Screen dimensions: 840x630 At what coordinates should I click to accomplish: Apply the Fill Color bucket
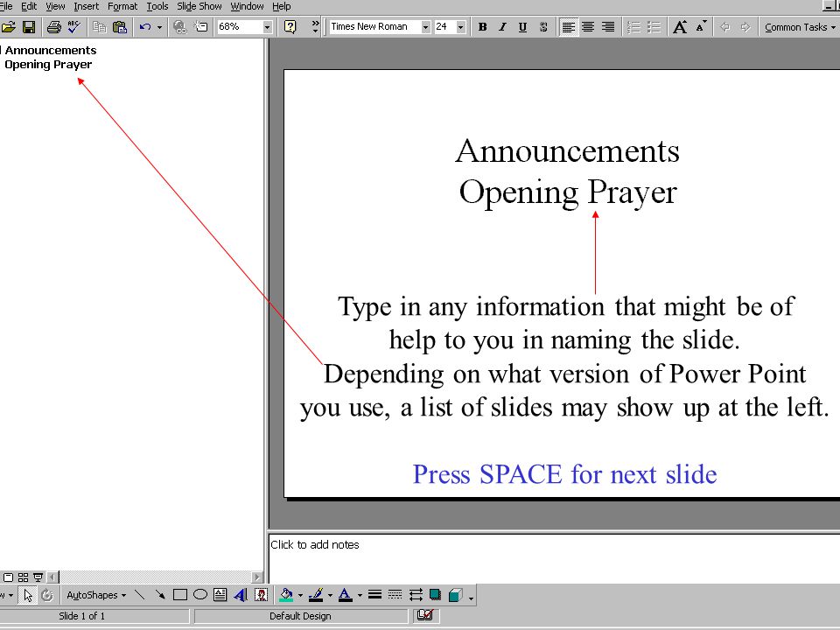pos(286,595)
